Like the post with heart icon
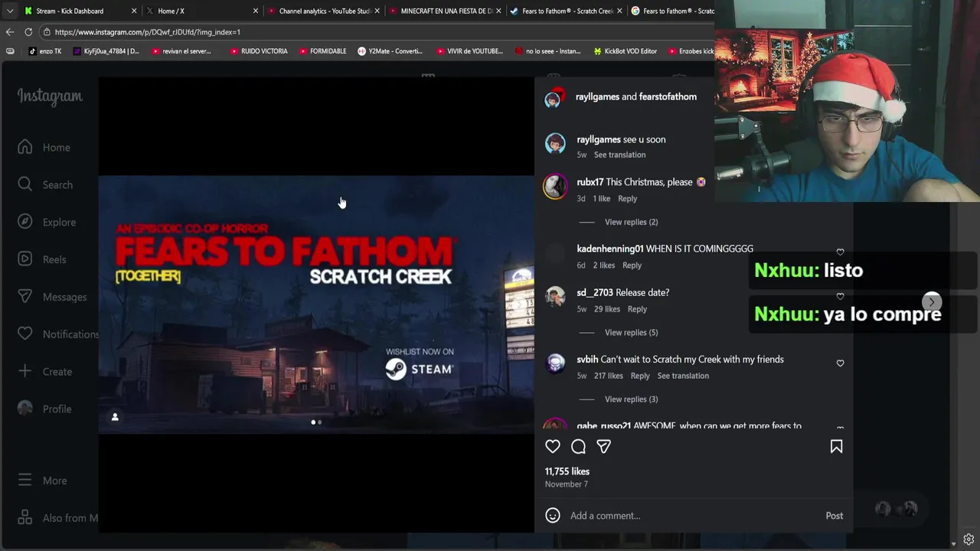980x551 pixels. tap(553, 446)
